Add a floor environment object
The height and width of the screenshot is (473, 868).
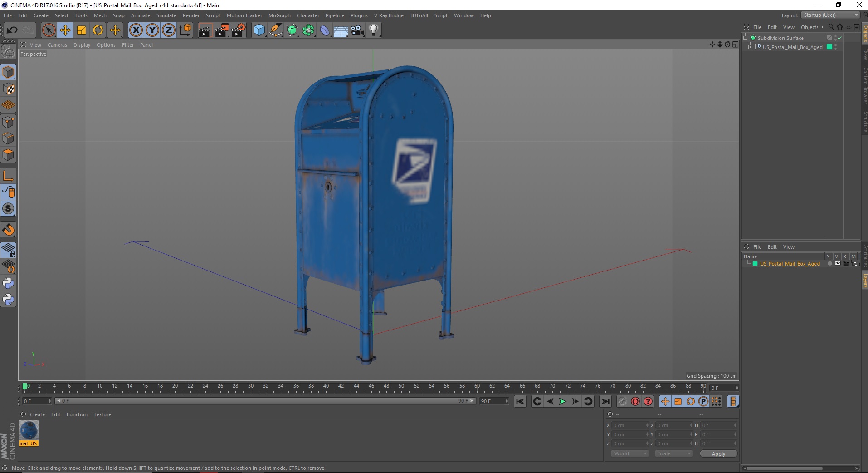point(341,30)
